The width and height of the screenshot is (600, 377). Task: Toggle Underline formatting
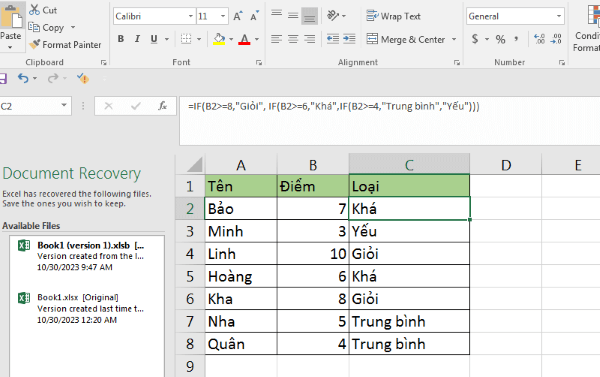tap(154, 39)
